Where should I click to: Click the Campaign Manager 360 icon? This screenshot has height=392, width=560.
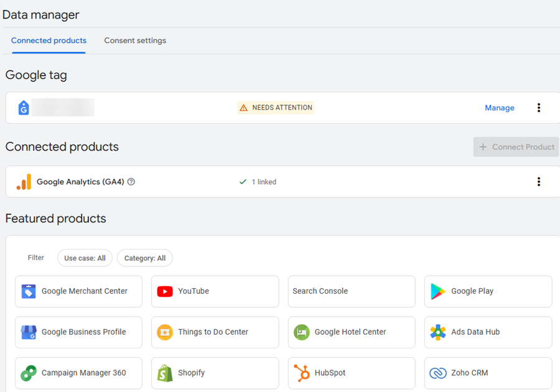pos(29,373)
